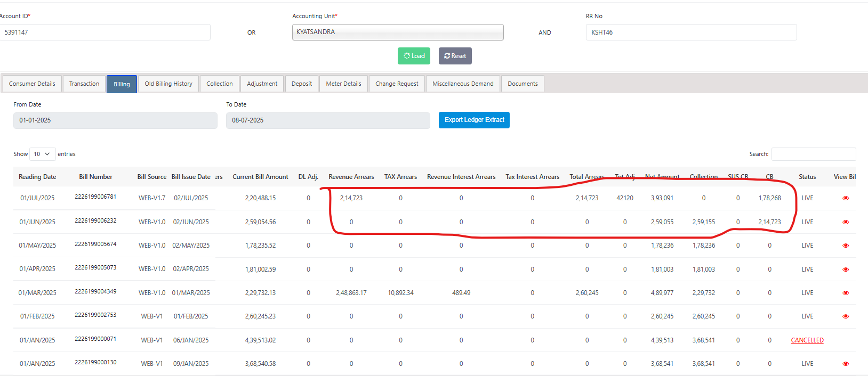Viewport: 868px width, 376px height.
Task: Select the To Date field
Action: click(328, 120)
